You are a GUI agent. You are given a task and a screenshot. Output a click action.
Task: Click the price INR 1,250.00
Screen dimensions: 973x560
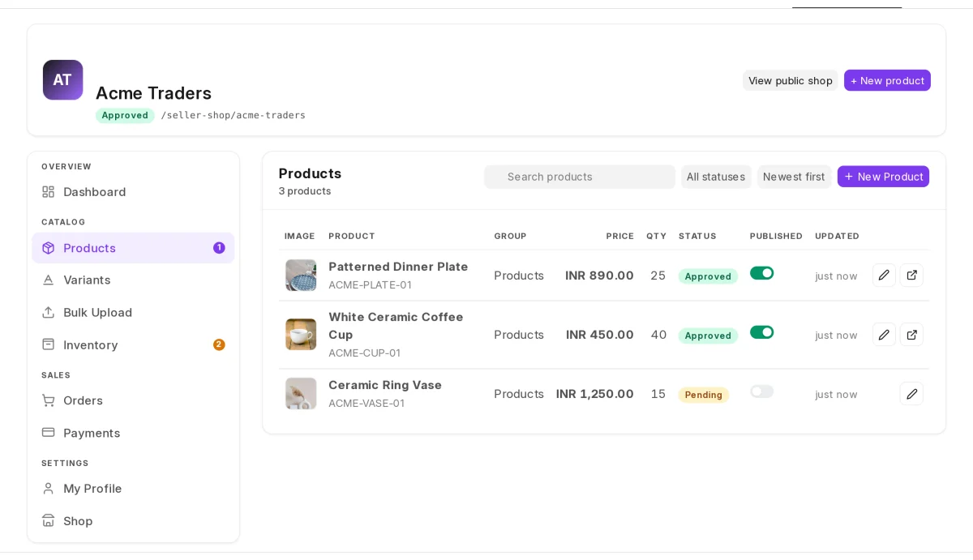pyautogui.click(x=595, y=394)
